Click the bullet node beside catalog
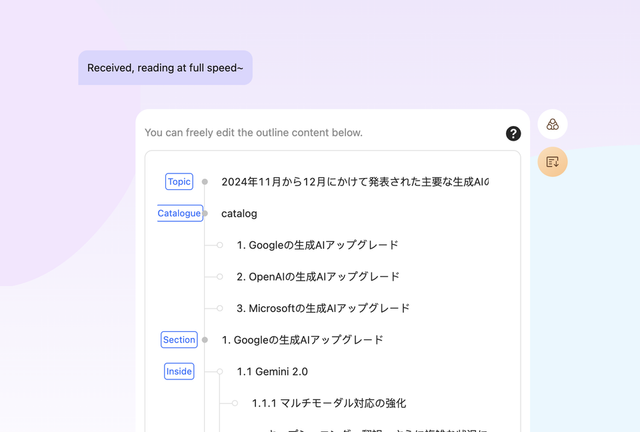 (205, 213)
